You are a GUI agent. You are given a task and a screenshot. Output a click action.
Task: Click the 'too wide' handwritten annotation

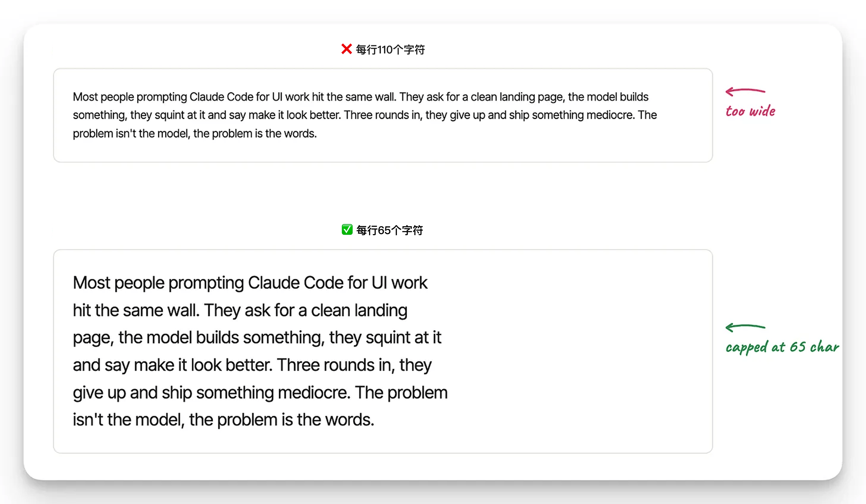[750, 111]
